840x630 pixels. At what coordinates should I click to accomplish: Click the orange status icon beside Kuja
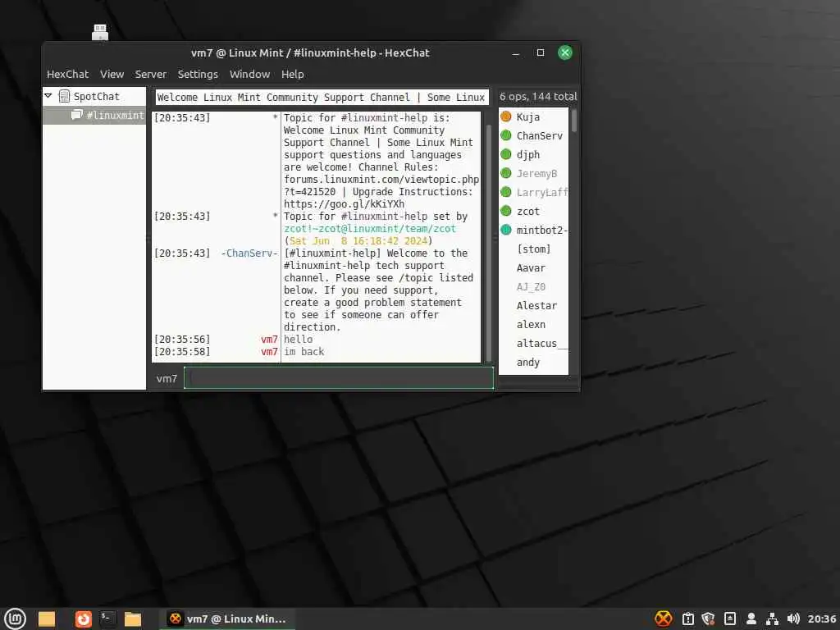(505, 116)
